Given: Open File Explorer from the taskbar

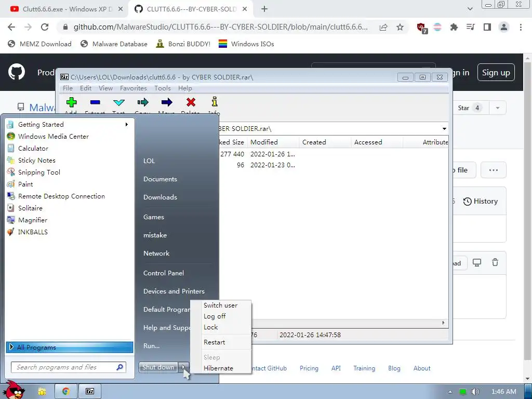Looking at the screenshot, I should coord(42,392).
